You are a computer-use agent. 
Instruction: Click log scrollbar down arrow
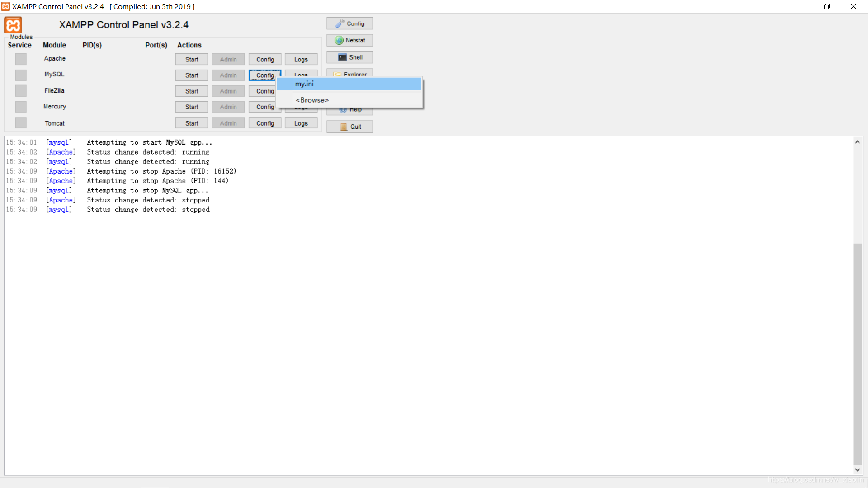click(x=857, y=470)
